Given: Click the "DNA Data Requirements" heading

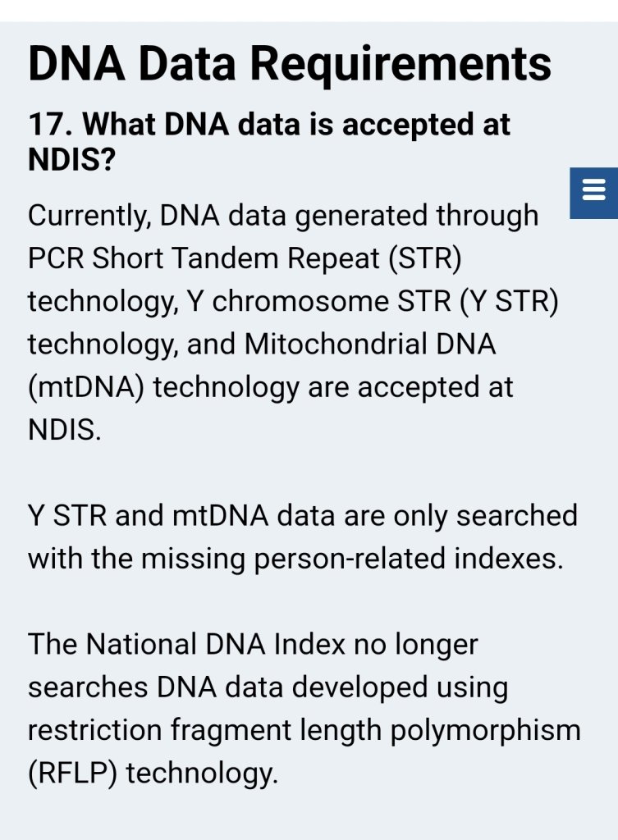Looking at the screenshot, I should tap(290, 64).
